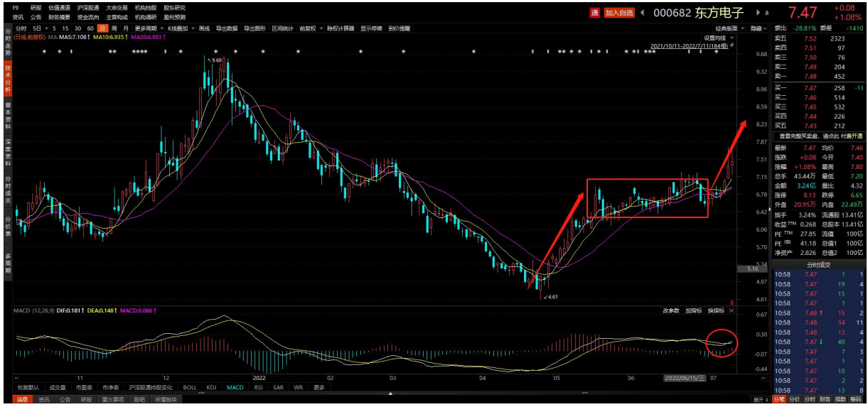868x407 pixels.
Task: Switch to the KDJ indicator tab
Action: [x=211, y=388]
